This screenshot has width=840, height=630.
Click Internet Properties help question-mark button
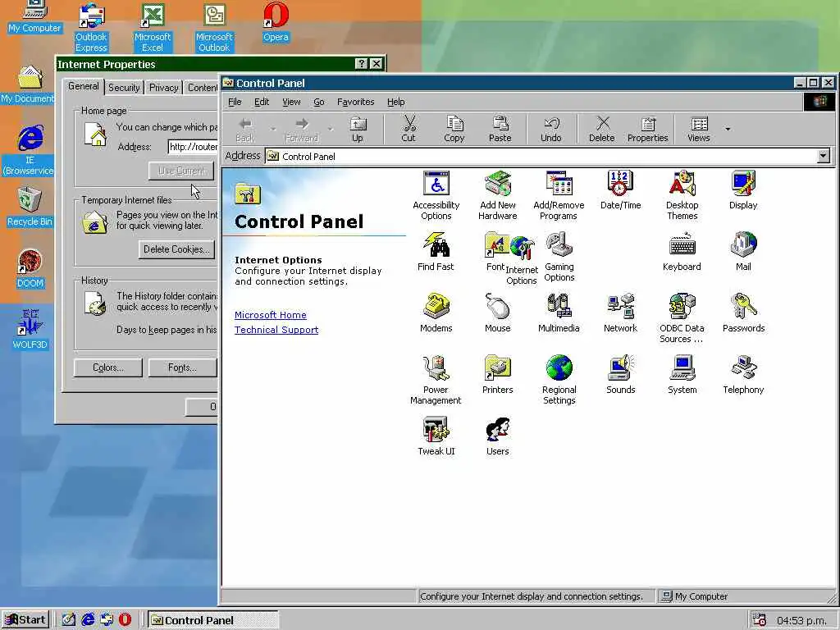pos(362,64)
